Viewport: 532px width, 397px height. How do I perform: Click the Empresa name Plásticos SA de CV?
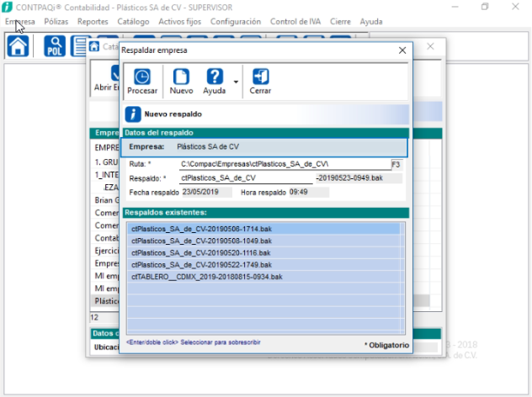pos(208,147)
